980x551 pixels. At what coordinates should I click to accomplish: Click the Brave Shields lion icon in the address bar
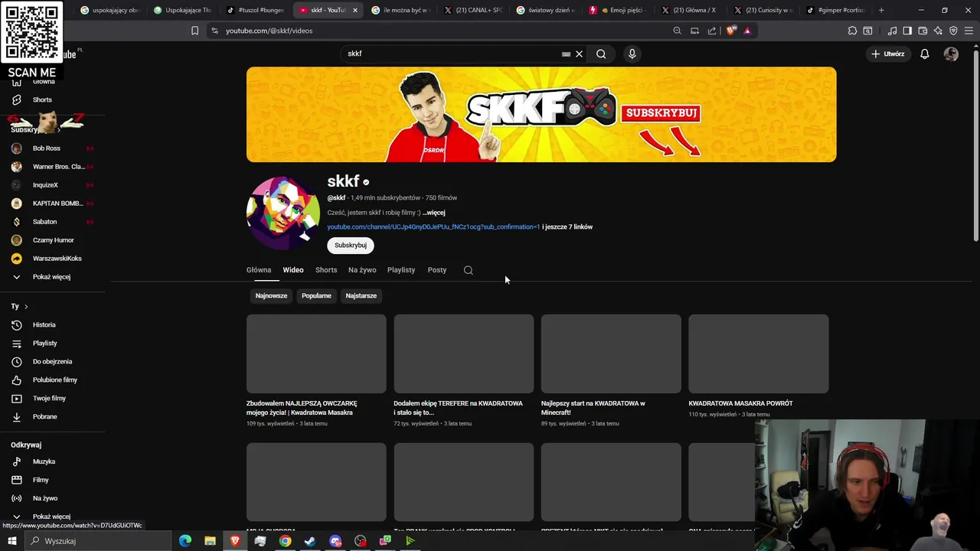732,31
